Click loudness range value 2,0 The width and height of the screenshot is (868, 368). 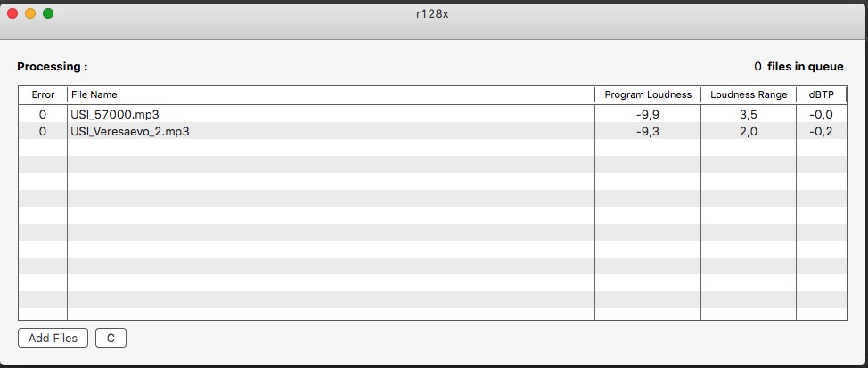coord(749,131)
